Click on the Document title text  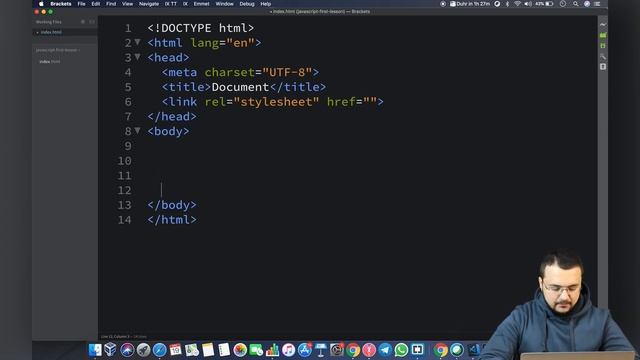click(x=240, y=87)
